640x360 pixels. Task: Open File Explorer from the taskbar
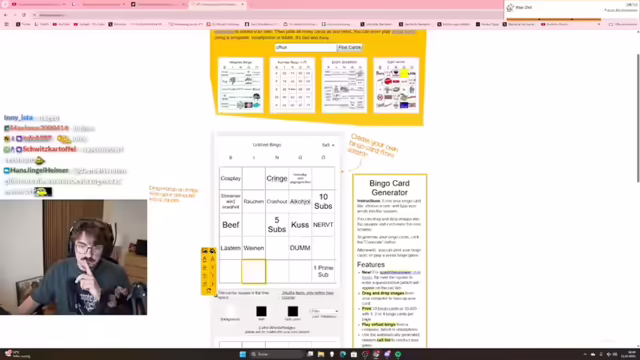(x=321, y=354)
